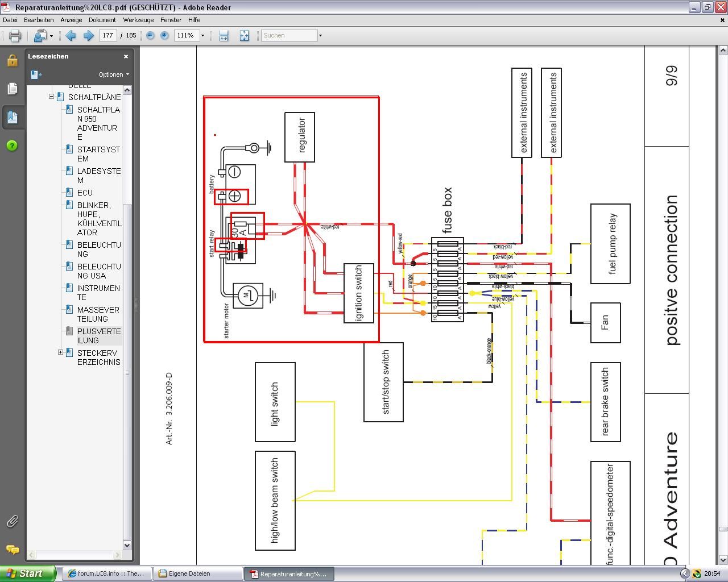Click the security lock icon in sidebar
Screen dimensions: 728x582
pos(13,60)
